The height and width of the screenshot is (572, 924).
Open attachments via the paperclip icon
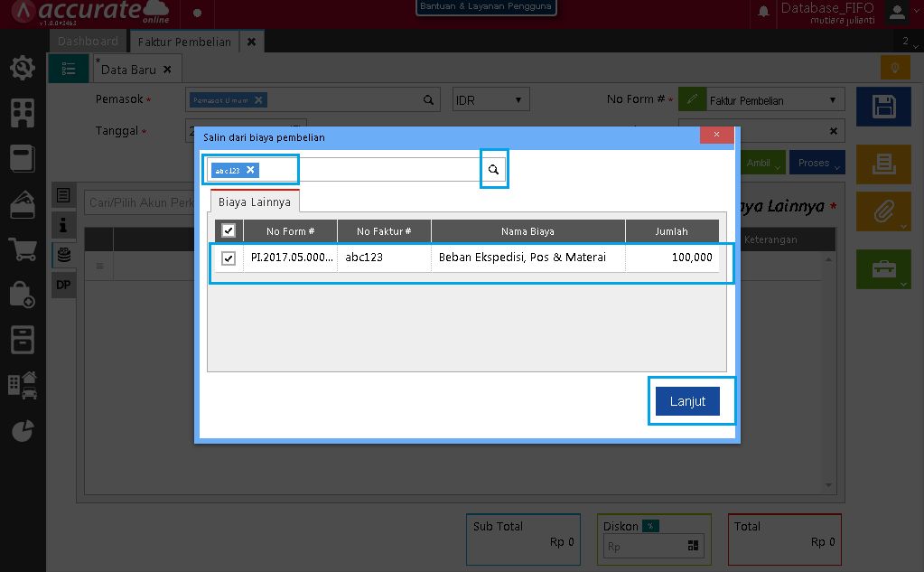point(882,211)
